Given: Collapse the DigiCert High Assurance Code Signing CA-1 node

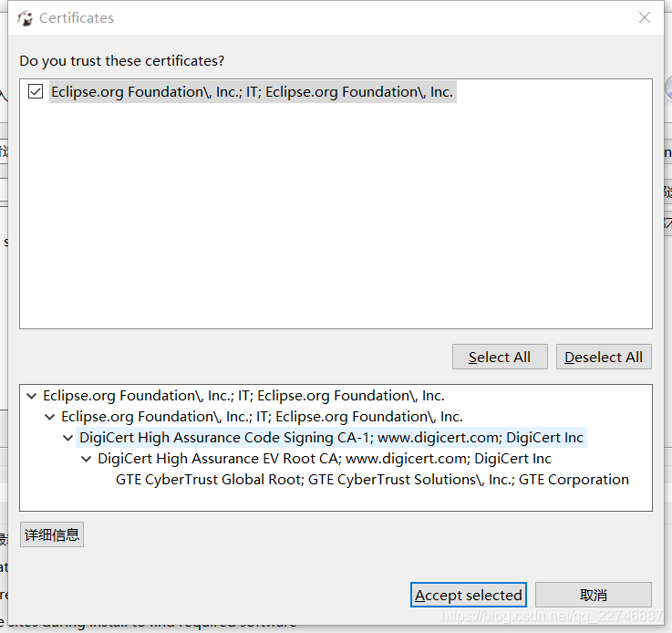Looking at the screenshot, I should click(67, 438).
